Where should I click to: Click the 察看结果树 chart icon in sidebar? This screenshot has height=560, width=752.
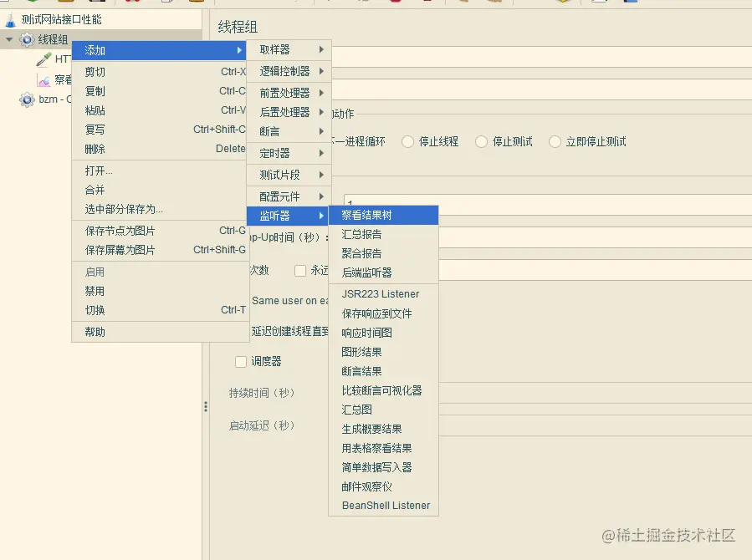42,80
